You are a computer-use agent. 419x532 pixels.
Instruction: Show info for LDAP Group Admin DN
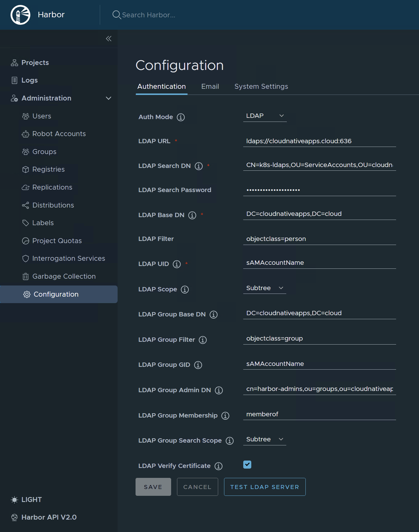[x=219, y=390]
